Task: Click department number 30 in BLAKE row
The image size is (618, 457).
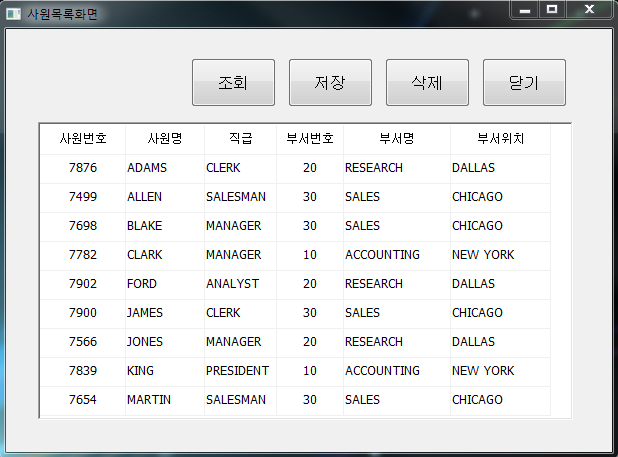Action: 310,226
